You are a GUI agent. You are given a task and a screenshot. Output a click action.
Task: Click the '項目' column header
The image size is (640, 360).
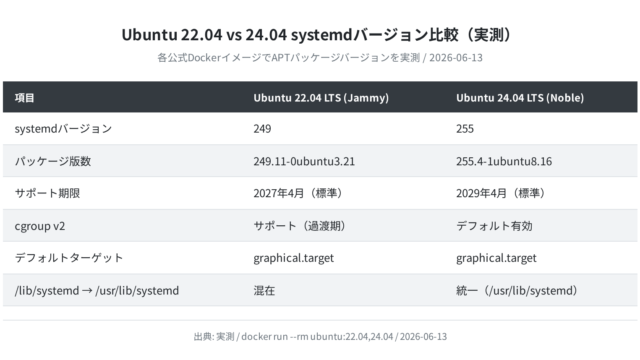(24, 98)
